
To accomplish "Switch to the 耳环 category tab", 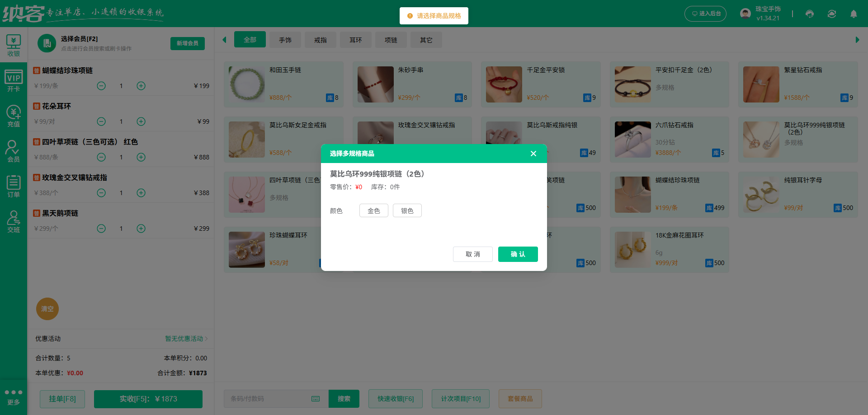I will [x=356, y=40].
